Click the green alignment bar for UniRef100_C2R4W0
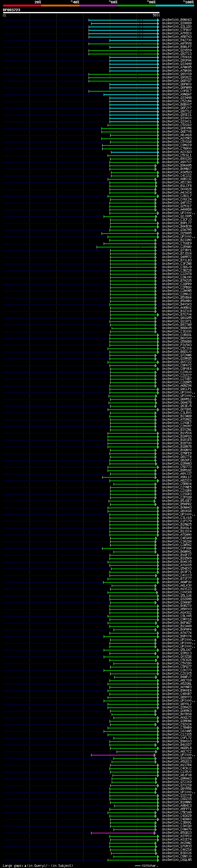Image resolution: width=197 pixels, height=868 pixels. (126, 247)
